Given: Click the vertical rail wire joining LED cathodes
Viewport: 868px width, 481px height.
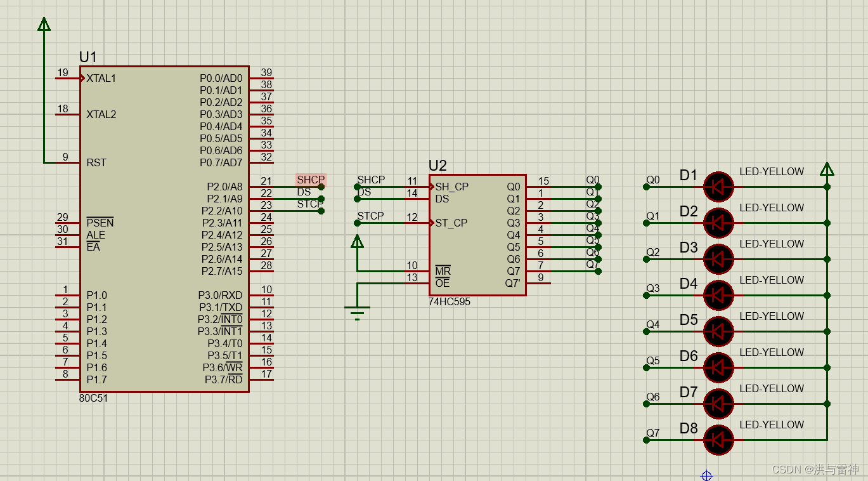Looking at the screenshot, I should point(827,308).
